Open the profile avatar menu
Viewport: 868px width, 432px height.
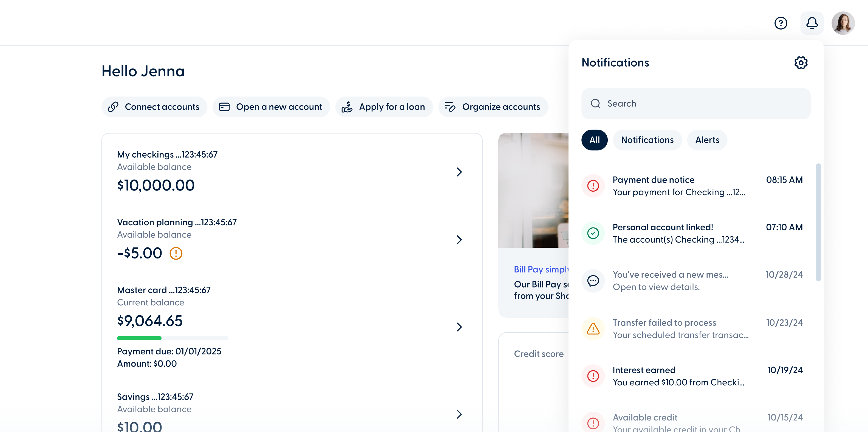(843, 23)
